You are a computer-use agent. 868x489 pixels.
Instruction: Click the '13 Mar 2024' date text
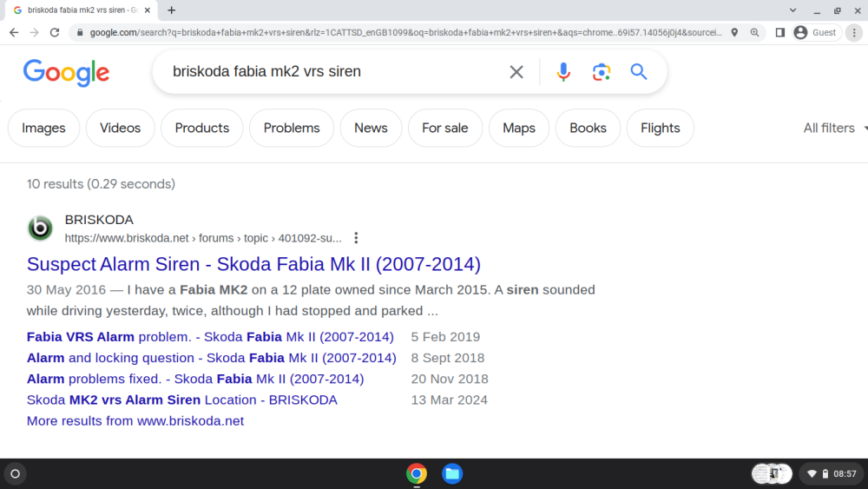point(449,400)
